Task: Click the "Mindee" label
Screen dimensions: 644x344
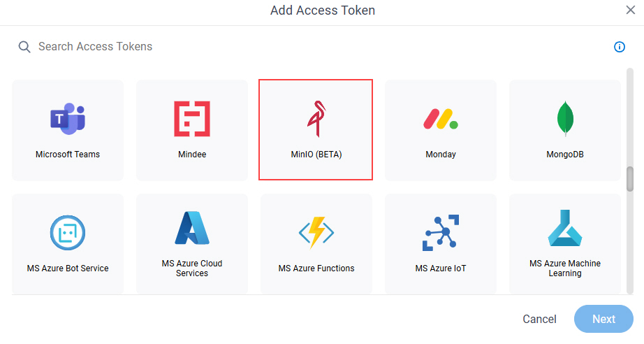Action: point(192,155)
